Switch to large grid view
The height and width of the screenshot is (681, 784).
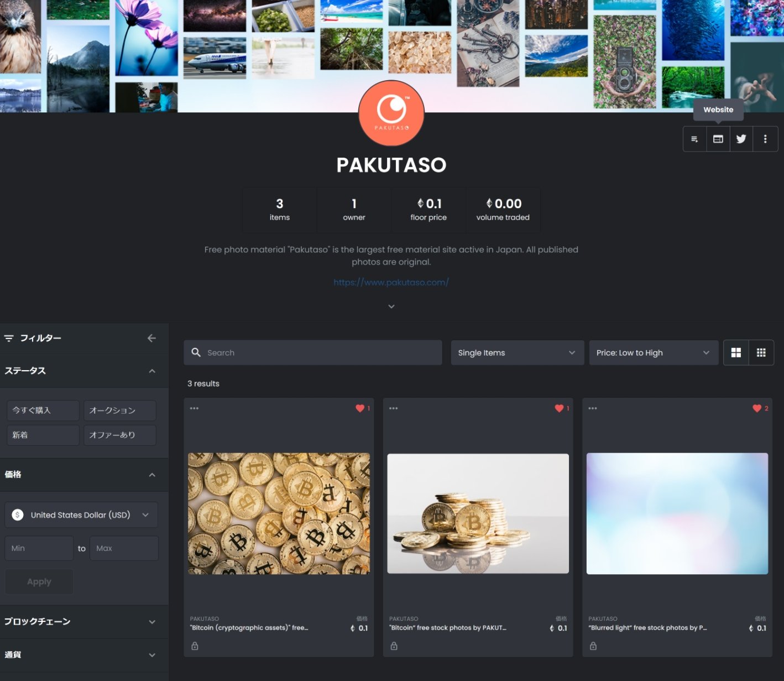click(x=736, y=352)
